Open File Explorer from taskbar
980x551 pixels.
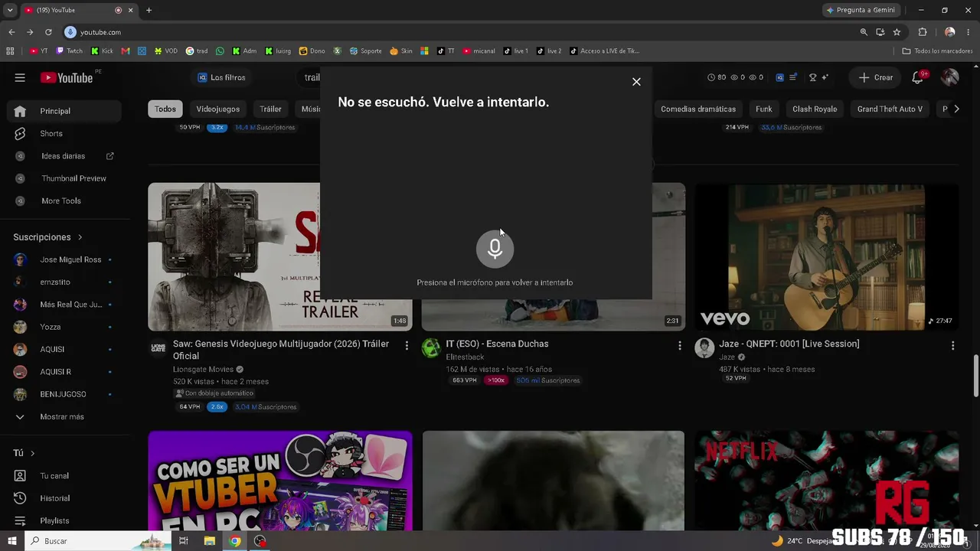[x=209, y=541]
